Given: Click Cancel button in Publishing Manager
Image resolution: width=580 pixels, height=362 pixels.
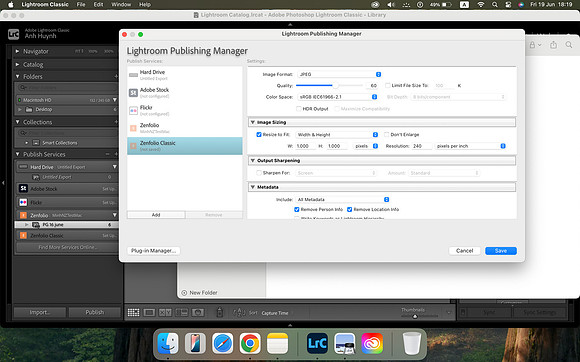Looking at the screenshot, I should [x=465, y=251].
